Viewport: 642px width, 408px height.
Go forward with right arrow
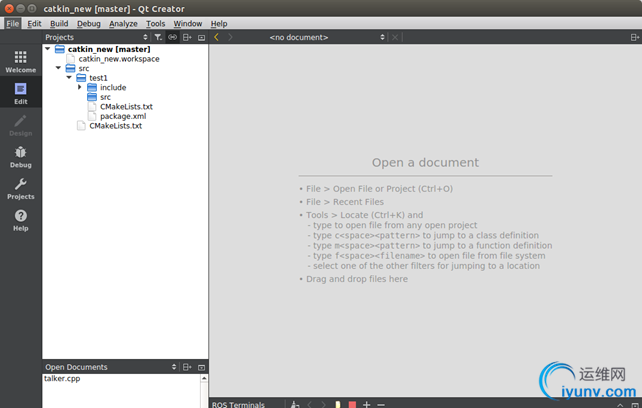point(230,37)
